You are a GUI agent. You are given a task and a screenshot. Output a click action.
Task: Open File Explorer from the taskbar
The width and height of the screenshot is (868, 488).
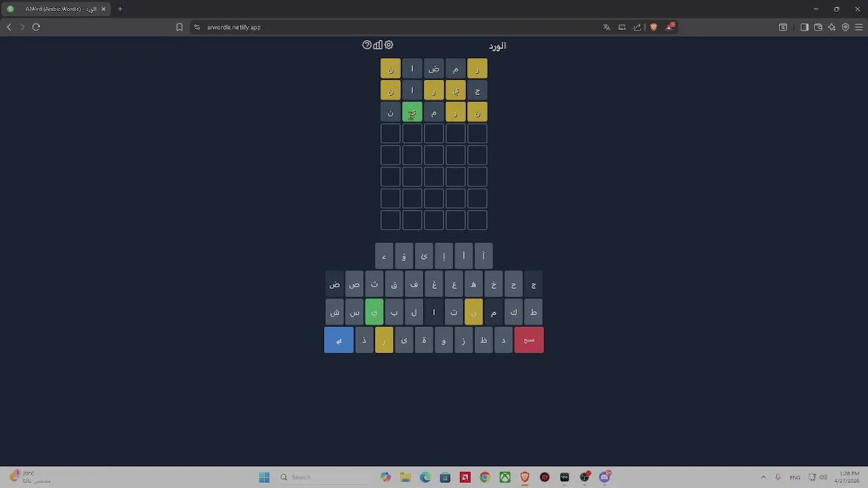coord(406,477)
